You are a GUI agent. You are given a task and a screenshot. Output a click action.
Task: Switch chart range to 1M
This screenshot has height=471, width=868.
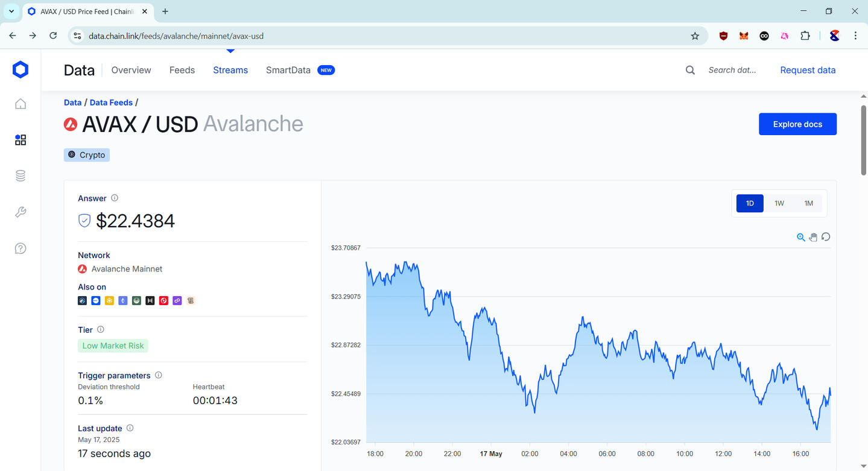809,203
